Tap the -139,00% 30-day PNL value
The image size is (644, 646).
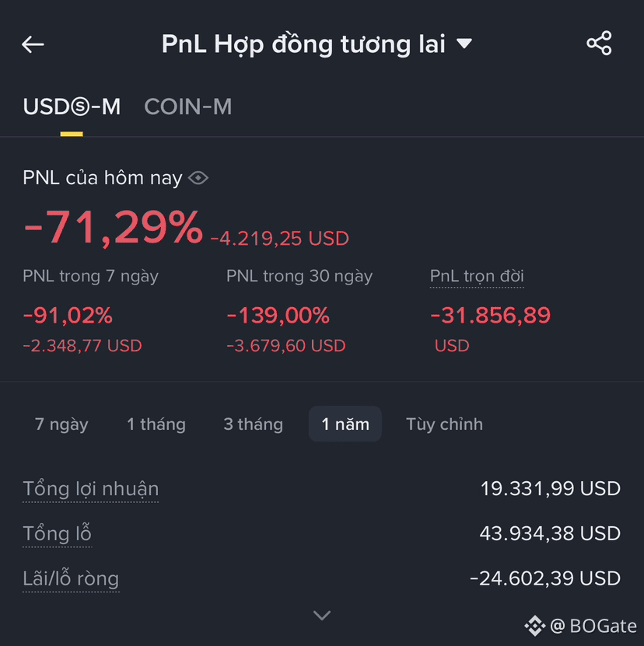tap(278, 316)
